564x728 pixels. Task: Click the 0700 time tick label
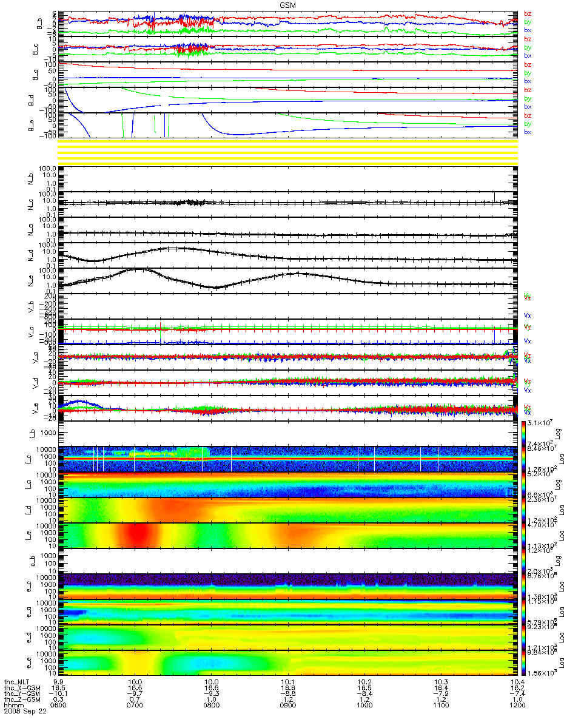click(x=135, y=704)
